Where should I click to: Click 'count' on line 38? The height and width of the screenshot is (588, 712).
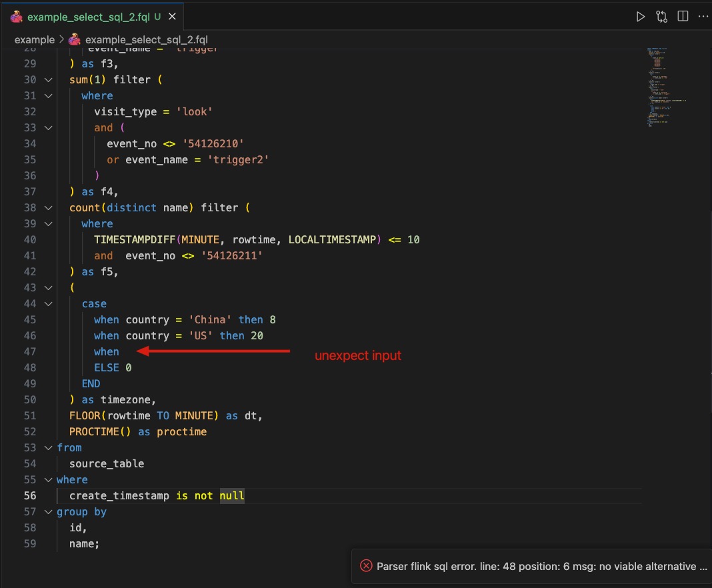85,207
